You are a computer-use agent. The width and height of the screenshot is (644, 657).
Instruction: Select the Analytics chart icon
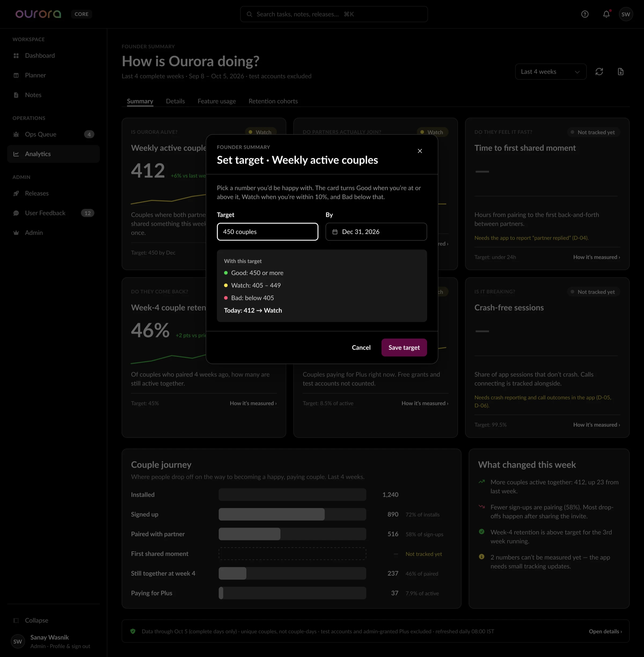(x=16, y=154)
